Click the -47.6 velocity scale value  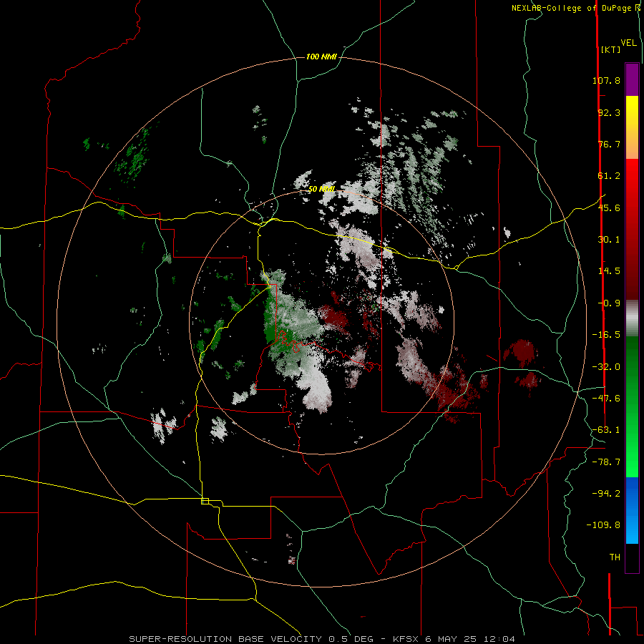pos(606,399)
